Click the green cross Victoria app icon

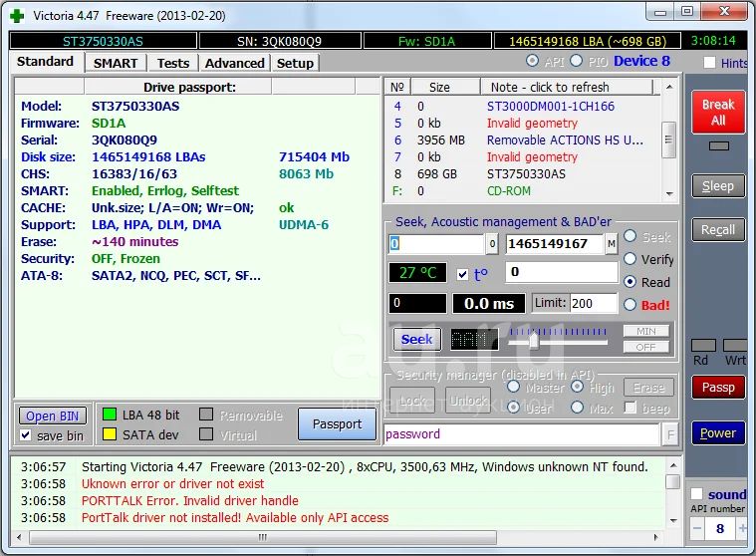click(x=17, y=16)
